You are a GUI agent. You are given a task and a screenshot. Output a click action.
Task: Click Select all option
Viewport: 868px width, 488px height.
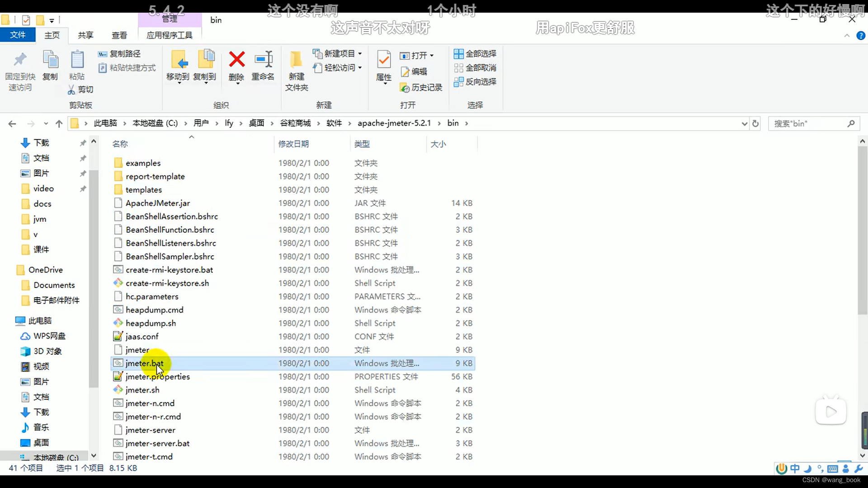[x=475, y=54]
